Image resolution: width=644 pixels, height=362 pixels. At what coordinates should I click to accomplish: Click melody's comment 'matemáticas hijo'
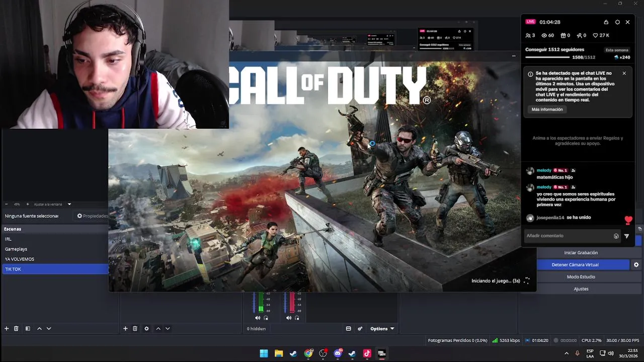point(554,177)
